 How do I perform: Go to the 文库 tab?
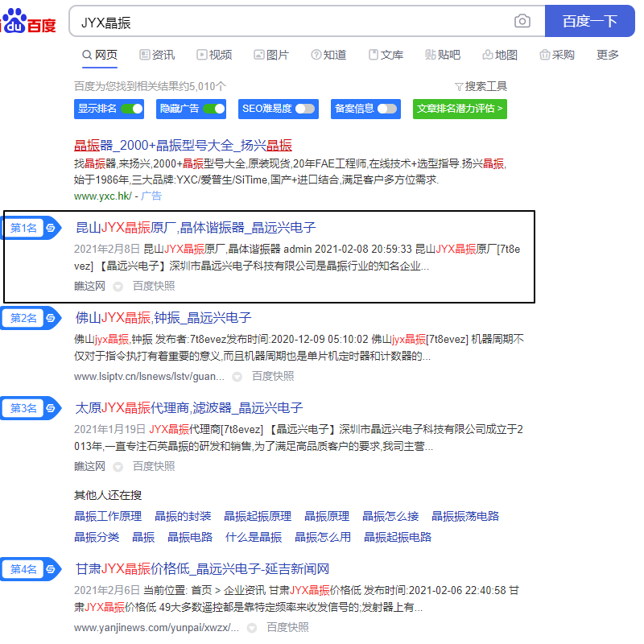pos(386,55)
